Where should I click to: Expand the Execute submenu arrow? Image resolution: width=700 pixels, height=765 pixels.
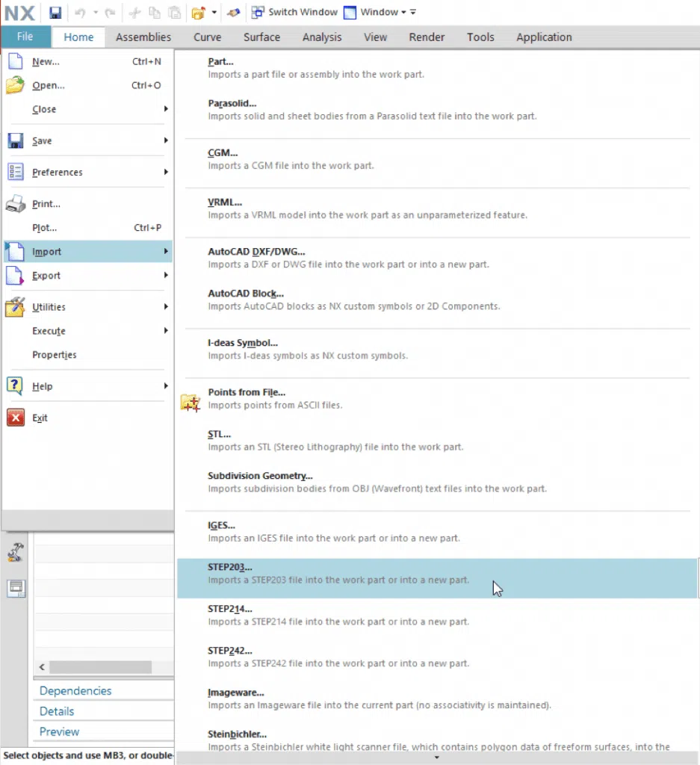166,330
